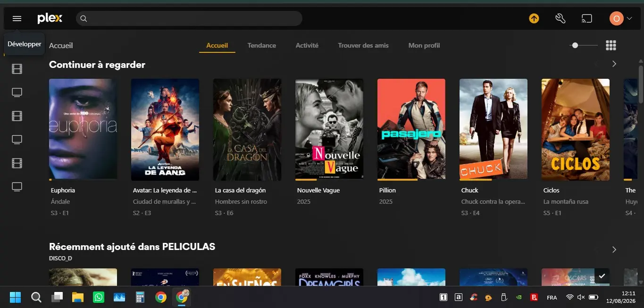Open the hamburger menu to expand sidebar
This screenshot has width=644, height=308.
17,18
